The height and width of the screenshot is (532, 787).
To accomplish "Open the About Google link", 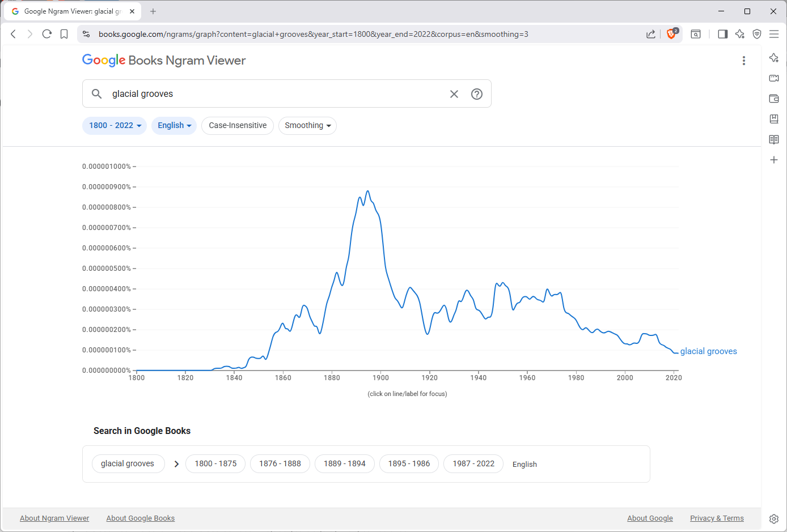I will [650, 518].
